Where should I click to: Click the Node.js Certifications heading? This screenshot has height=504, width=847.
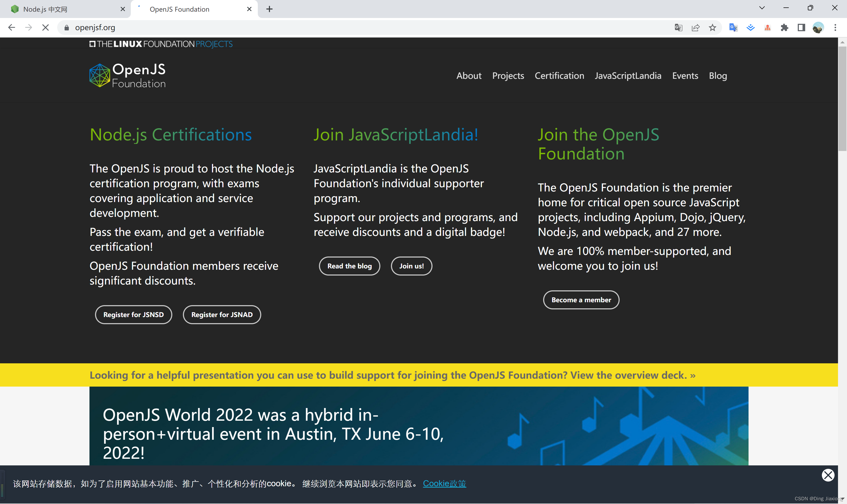point(171,135)
